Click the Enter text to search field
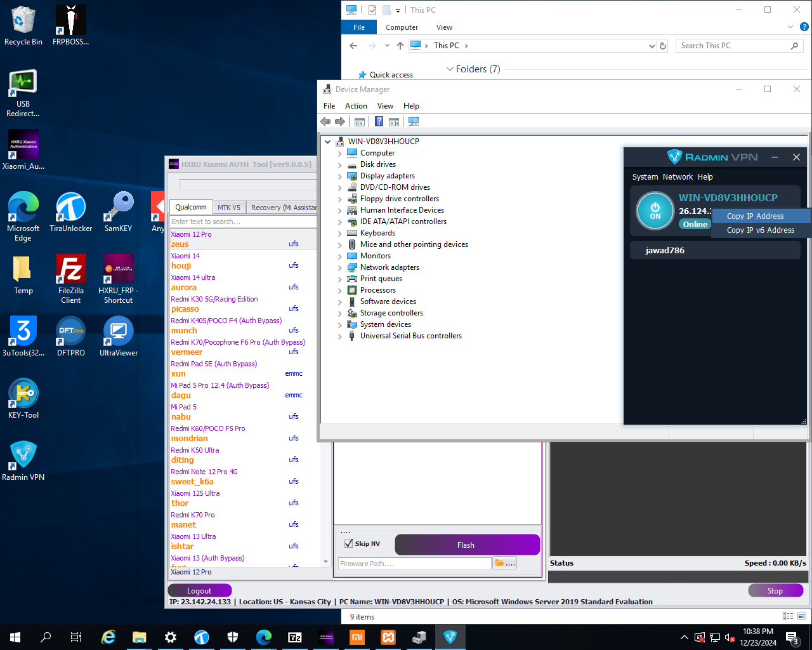 (243, 222)
